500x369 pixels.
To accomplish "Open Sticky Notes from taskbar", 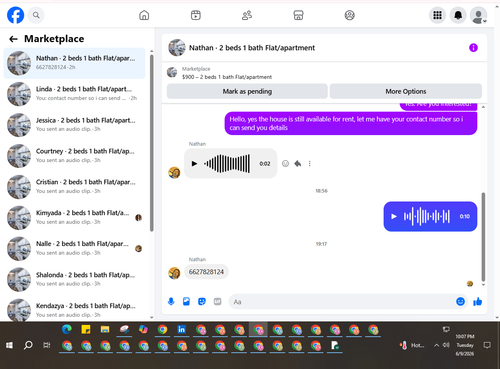I will click(86, 330).
